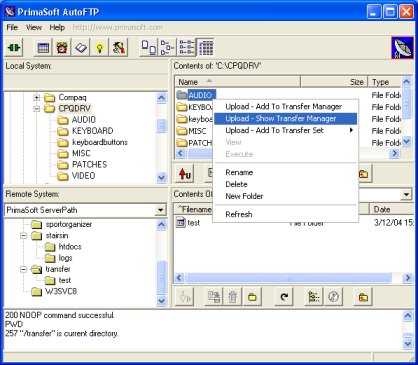Sort by the Type column header
Viewport: 418px width, 365px height.
point(385,82)
